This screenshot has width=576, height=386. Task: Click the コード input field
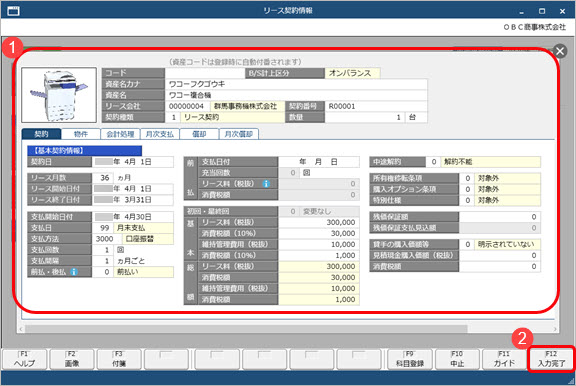[x=205, y=73]
